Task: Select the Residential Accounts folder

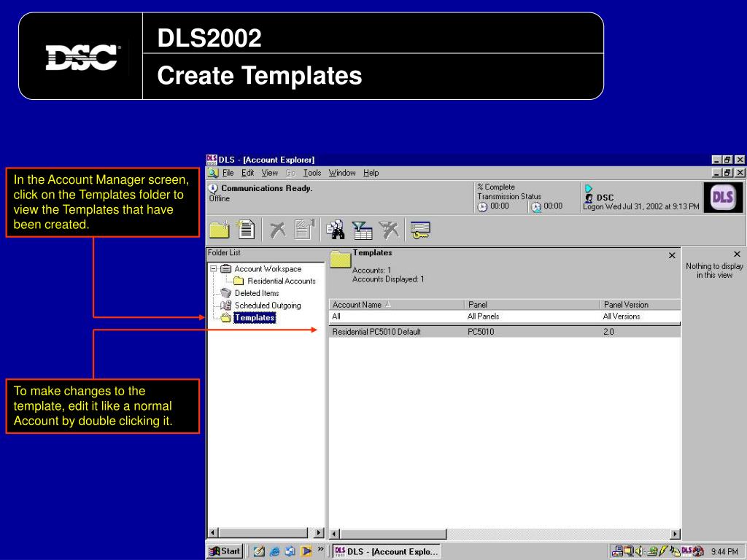Action: click(281, 281)
